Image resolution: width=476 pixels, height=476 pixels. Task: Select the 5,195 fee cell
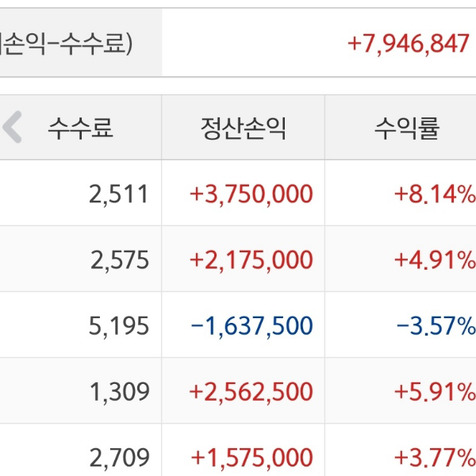(x=120, y=325)
